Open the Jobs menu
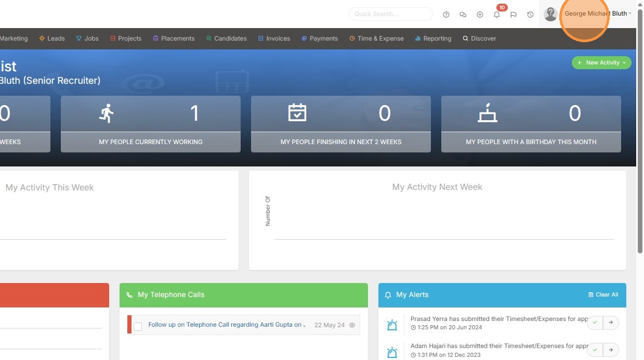644x360 pixels. [x=87, y=38]
